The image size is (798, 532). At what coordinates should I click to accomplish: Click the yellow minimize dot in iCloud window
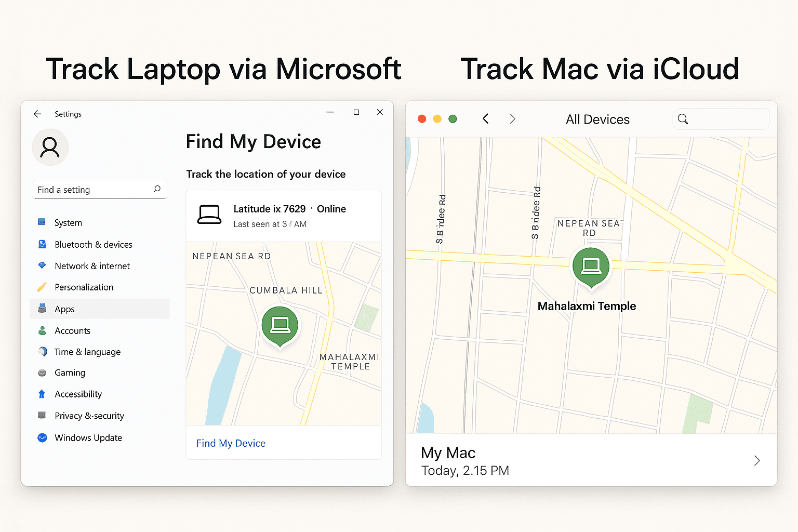click(x=437, y=119)
